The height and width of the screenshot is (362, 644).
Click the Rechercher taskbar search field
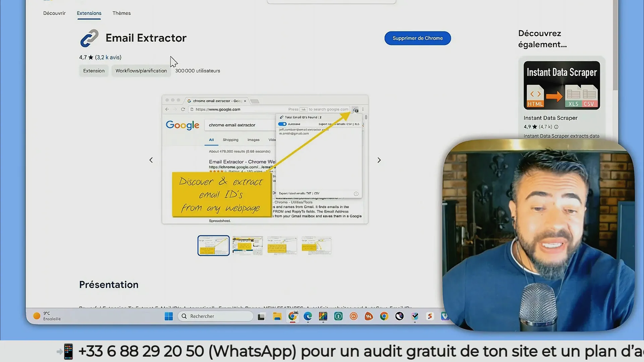[215, 316]
